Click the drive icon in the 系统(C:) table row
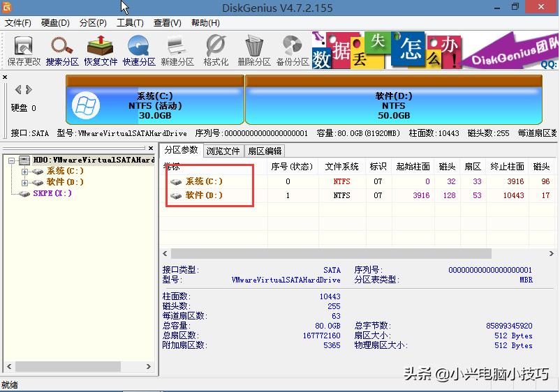Screen dimensions: 560x392 pos(176,182)
